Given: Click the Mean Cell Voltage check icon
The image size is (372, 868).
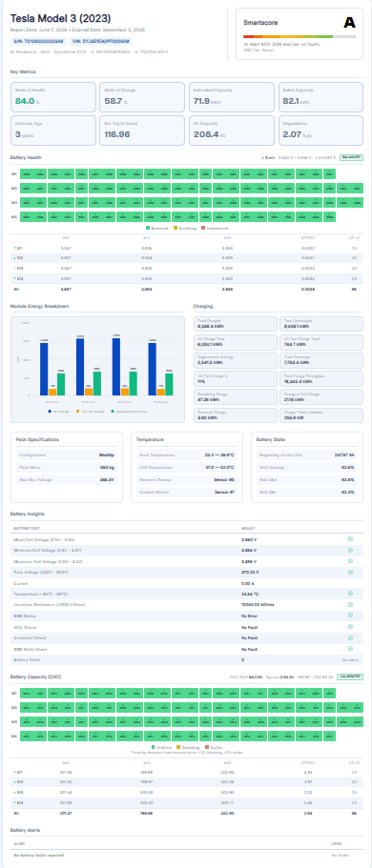Looking at the screenshot, I should [x=350, y=538].
